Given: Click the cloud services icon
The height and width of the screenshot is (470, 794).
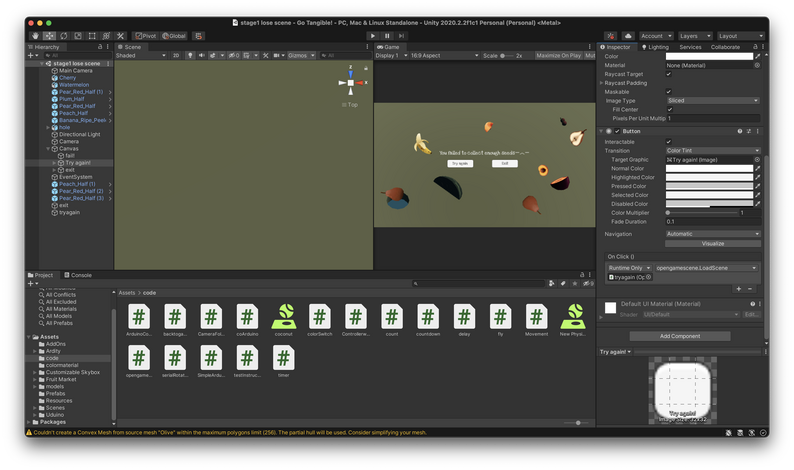Looking at the screenshot, I should pyautogui.click(x=628, y=36).
